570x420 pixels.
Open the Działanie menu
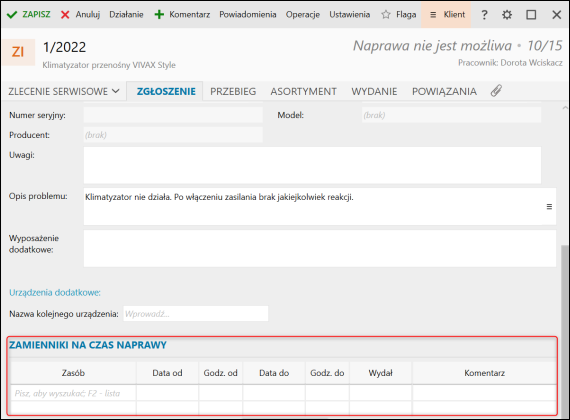tap(126, 15)
